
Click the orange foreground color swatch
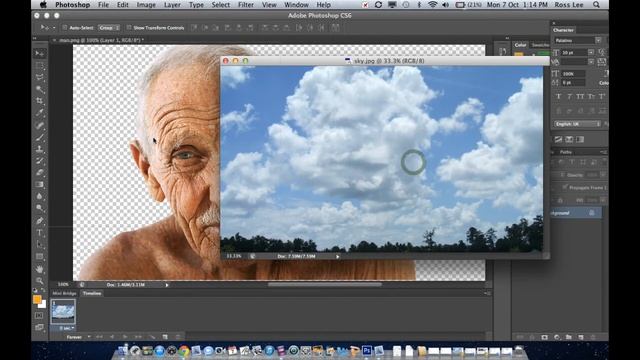[x=37, y=300]
